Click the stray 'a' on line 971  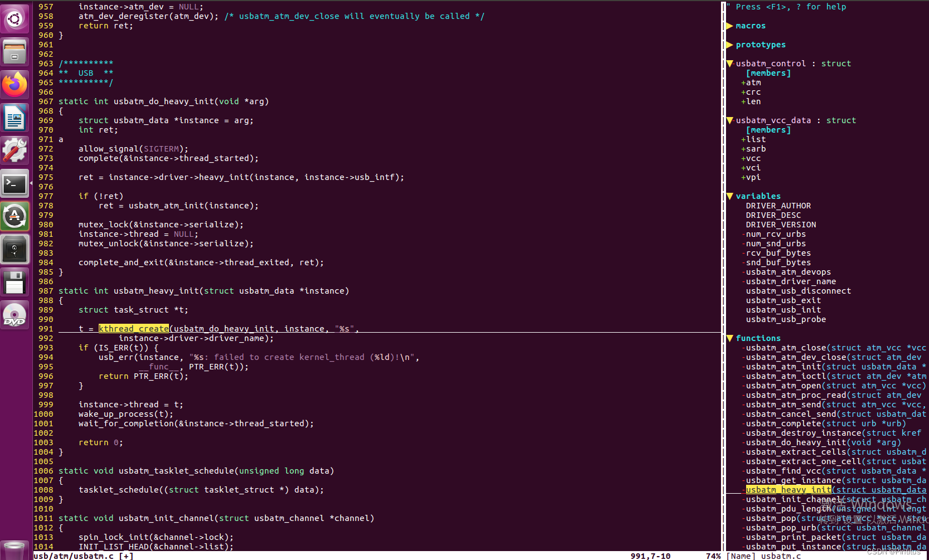coord(61,139)
